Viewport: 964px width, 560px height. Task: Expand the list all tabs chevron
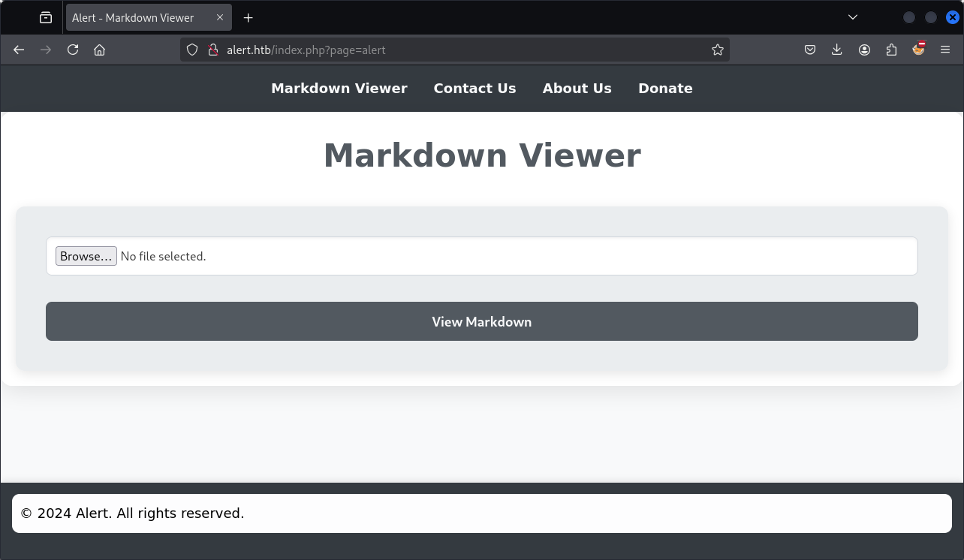853,17
